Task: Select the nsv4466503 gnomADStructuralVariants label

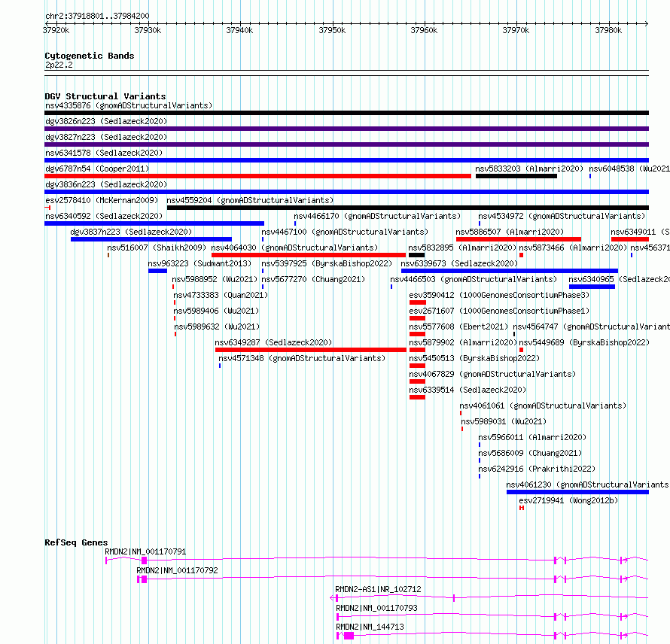Action: (x=474, y=279)
